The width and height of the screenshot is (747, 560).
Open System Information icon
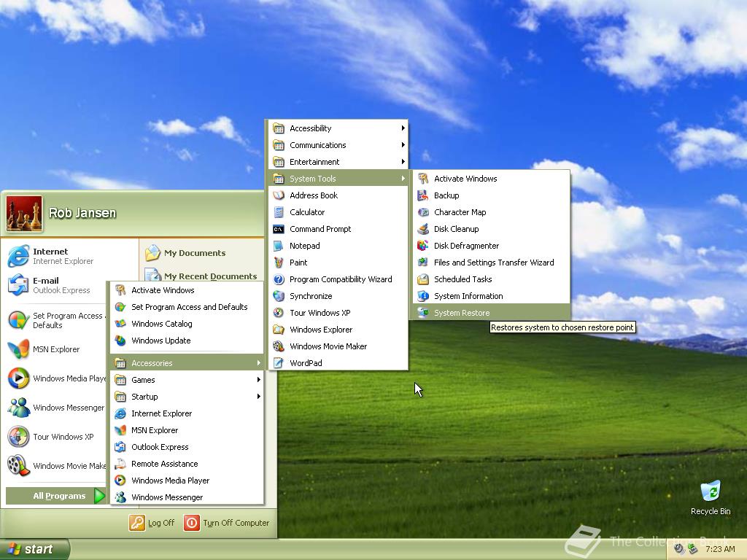coord(422,296)
